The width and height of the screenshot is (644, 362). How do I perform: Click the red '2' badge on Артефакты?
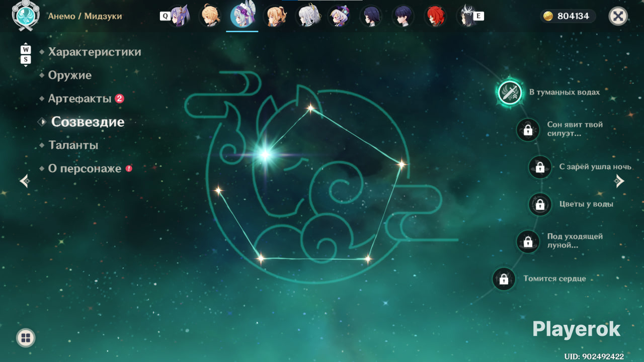pos(119,99)
